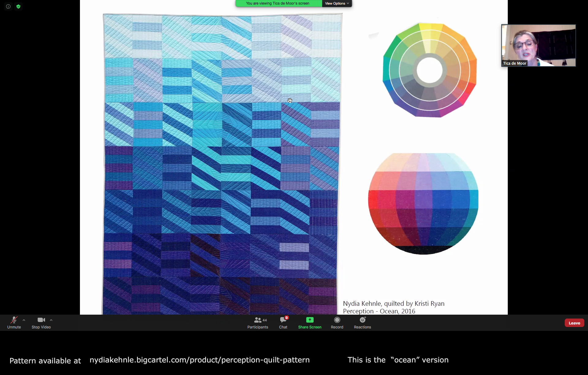
Task: Select Tica de Moor's video thumbnail
Action: click(539, 45)
